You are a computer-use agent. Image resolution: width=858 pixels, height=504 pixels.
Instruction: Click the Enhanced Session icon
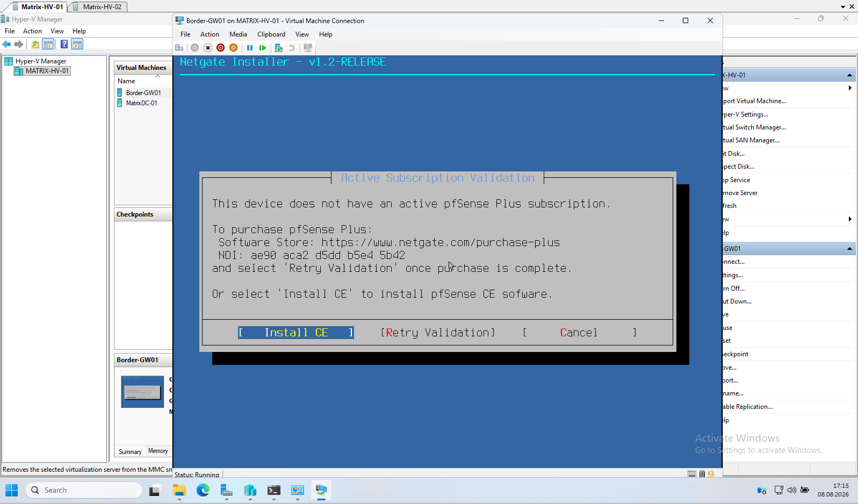tap(308, 48)
